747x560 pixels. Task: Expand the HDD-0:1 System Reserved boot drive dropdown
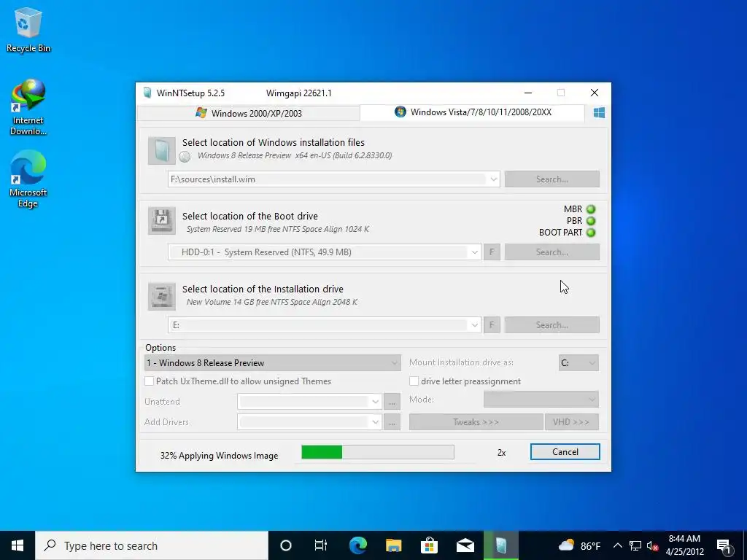pos(474,252)
